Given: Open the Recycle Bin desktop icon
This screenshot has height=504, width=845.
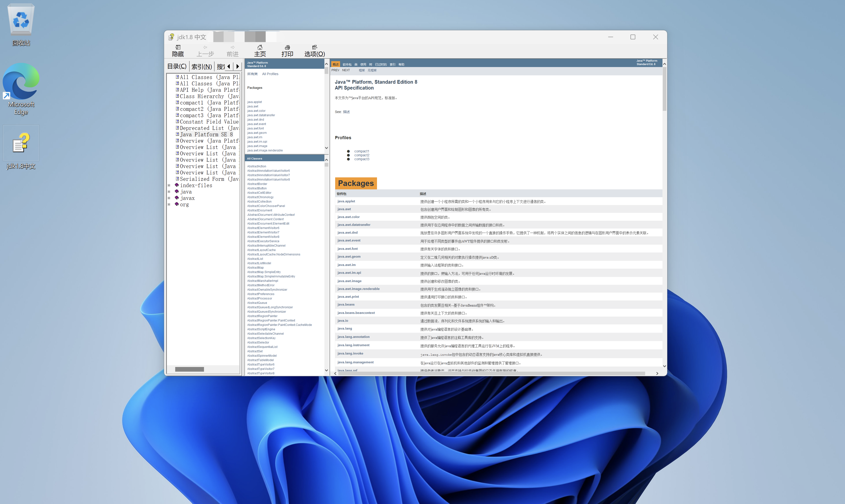Looking at the screenshot, I should [x=21, y=25].
